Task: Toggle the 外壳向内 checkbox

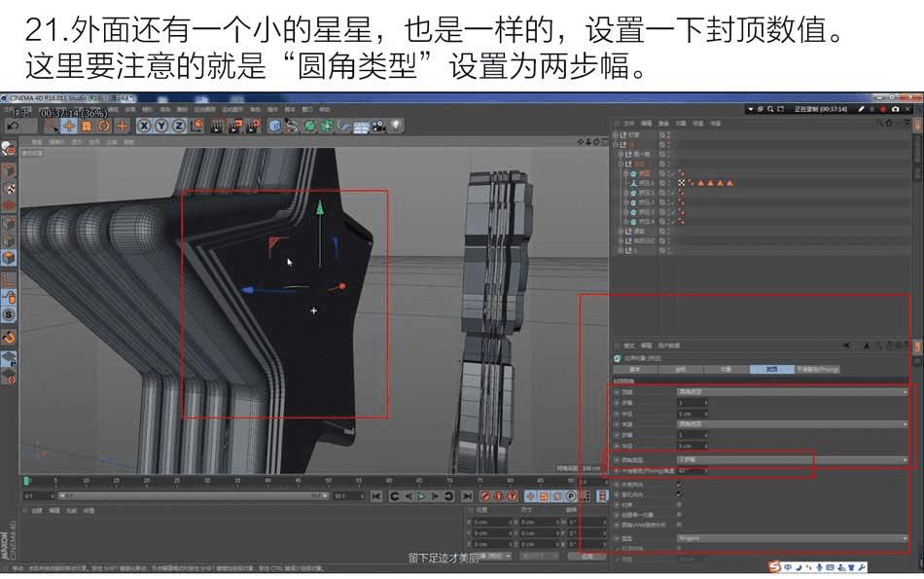Action: (x=680, y=484)
